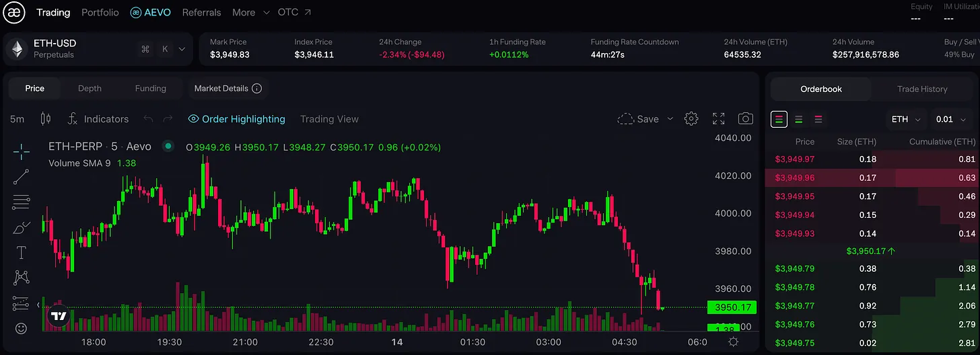Open the Indicators panel
This screenshot has height=355, width=980.
pyautogui.click(x=98, y=119)
